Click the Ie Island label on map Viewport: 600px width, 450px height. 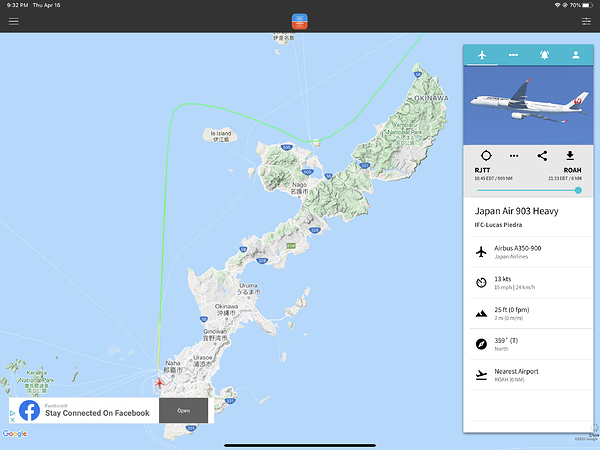pyautogui.click(x=221, y=136)
